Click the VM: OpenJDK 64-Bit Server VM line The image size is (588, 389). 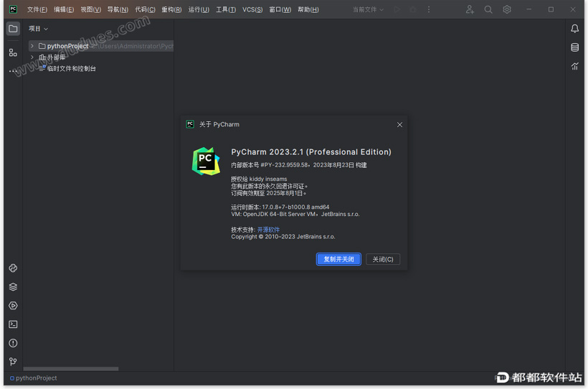295,214
